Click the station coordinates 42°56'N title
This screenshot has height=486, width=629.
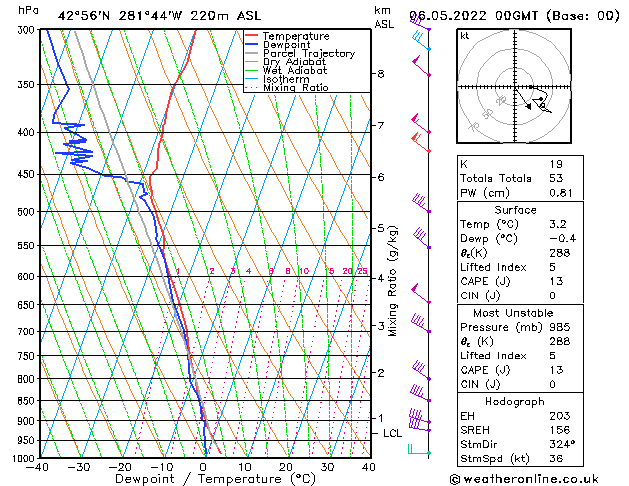point(83,16)
